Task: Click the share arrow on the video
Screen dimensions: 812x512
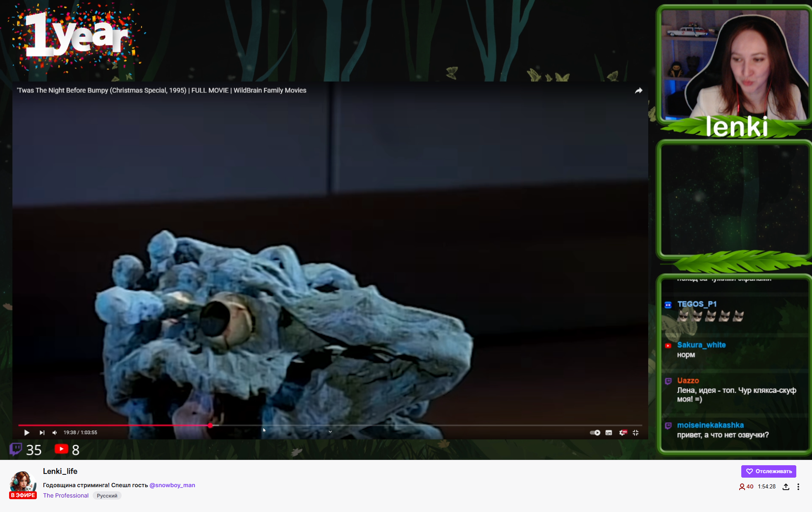Action: (x=639, y=91)
